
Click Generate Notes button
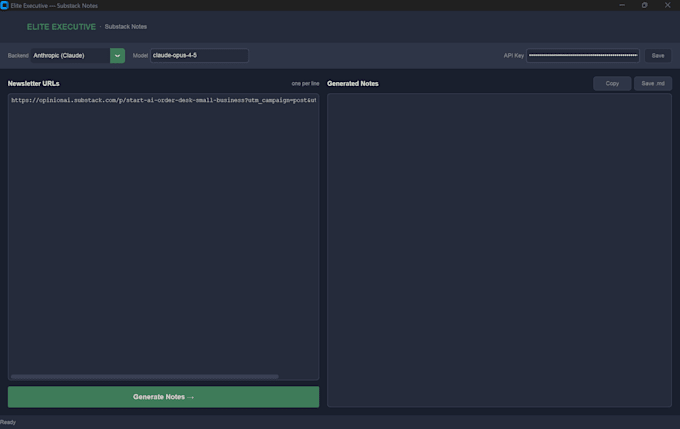[x=163, y=397]
